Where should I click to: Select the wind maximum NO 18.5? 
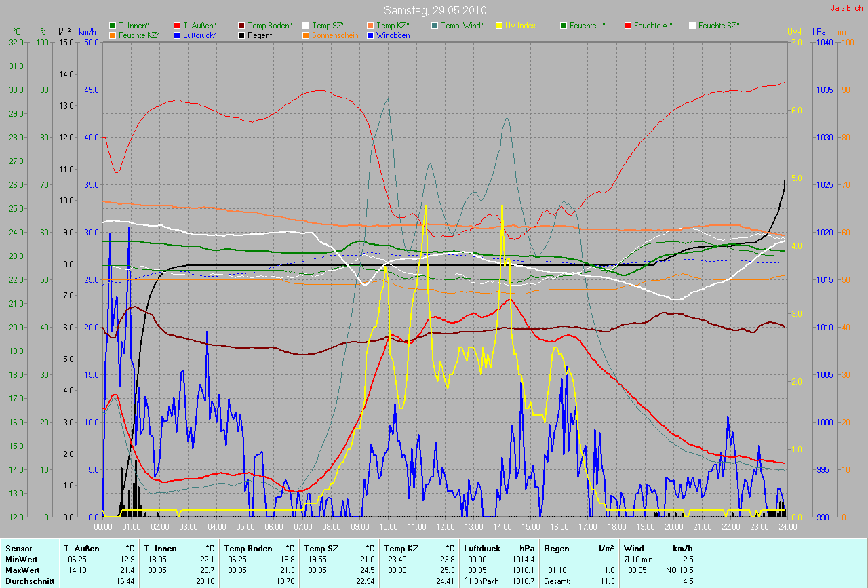point(678,570)
